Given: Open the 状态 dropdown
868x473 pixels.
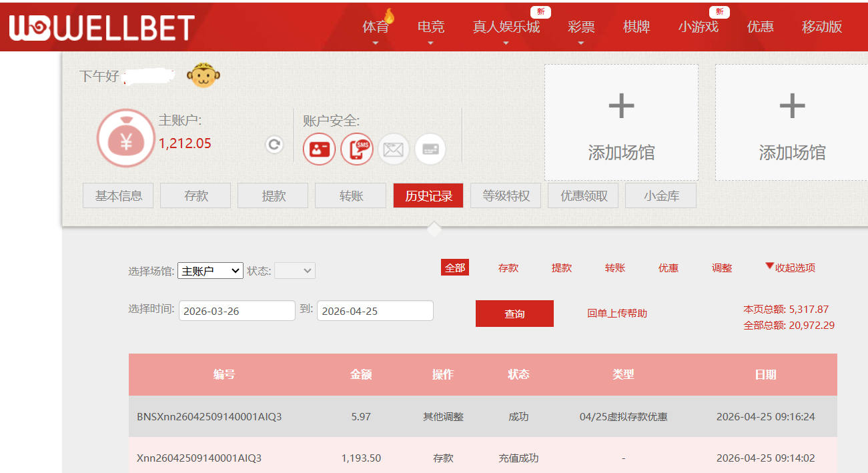Looking at the screenshot, I should coord(295,271).
